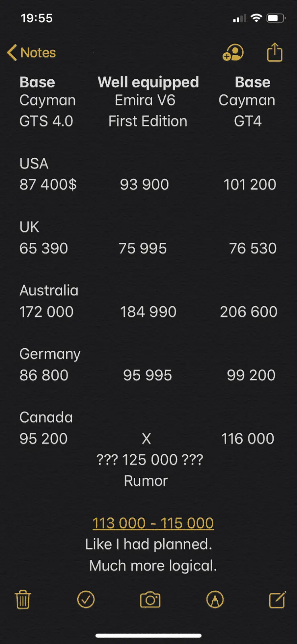Add a checklist with checkmark icon
The width and height of the screenshot is (297, 644).
(x=86, y=599)
